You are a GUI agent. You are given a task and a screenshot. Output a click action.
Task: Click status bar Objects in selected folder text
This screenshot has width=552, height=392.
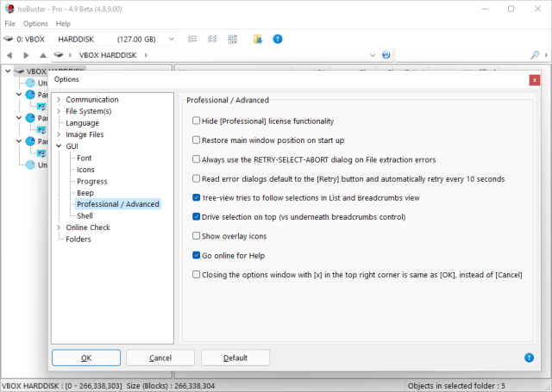coord(456,386)
